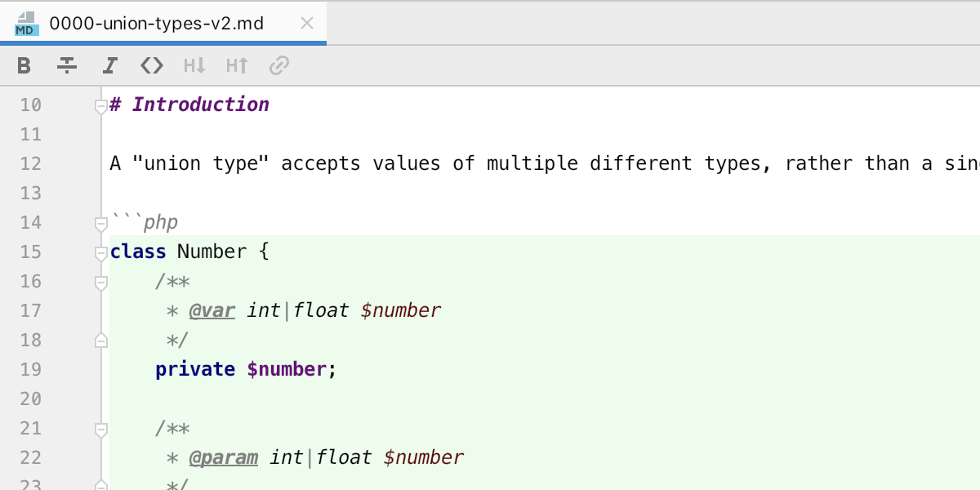Insert a hyperlink using the link icon

tap(278, 65)
